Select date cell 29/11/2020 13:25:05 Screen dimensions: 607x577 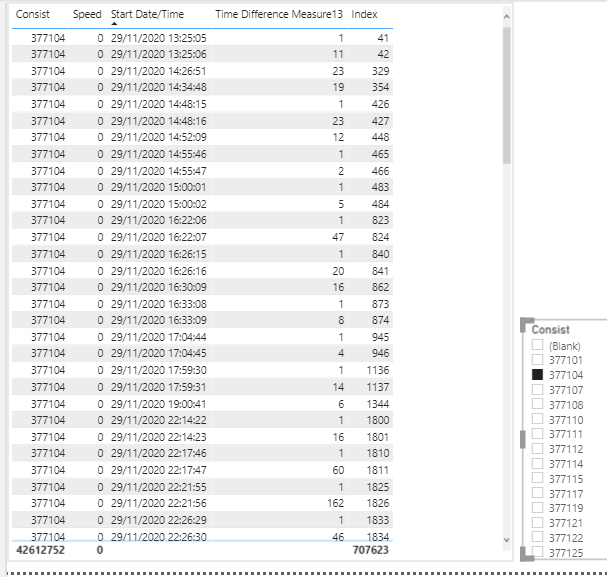point(159,38)
